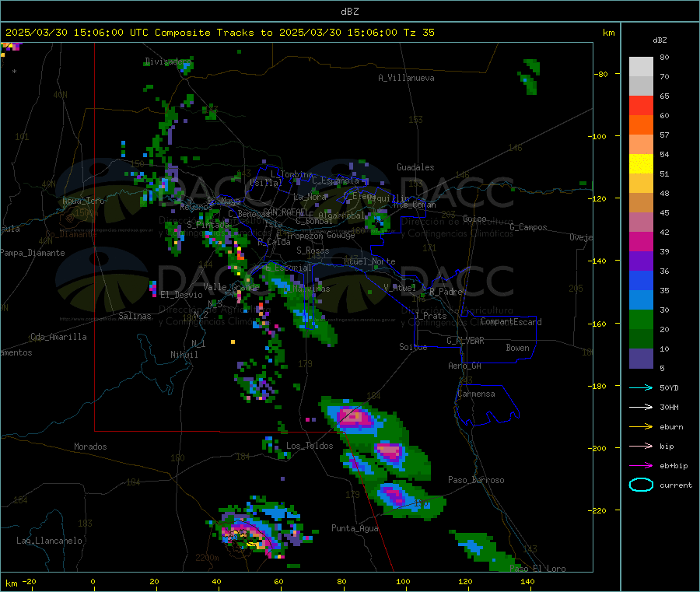The width and height of the screenshot is (700, 592).
Task: Click the 'Bowen' place label
Action: click(517, 348)
